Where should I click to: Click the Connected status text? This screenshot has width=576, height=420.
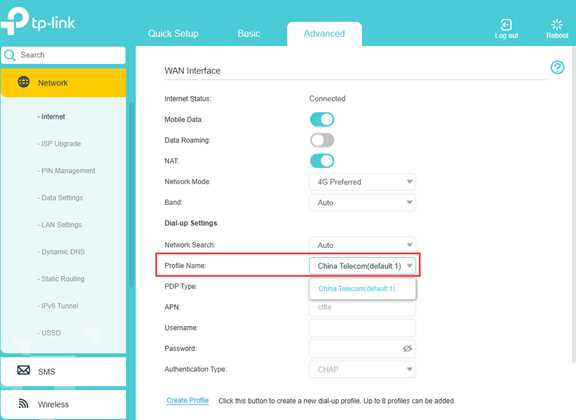(327, 98)
